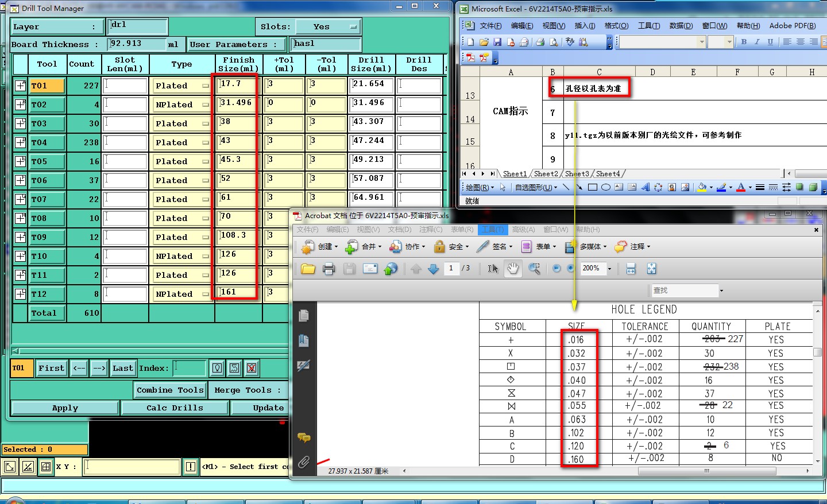
Task: Toggle Underline formatting in Excel
Action: pyautogui.click(x=770, y=42)
